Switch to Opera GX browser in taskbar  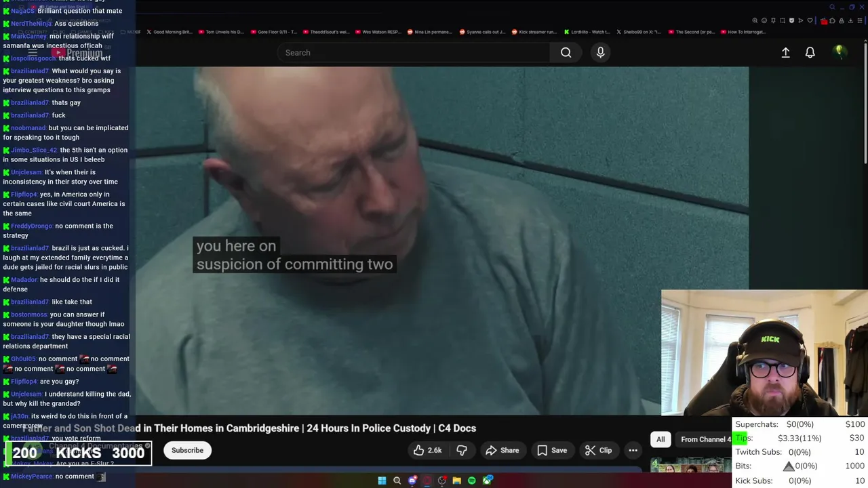(427, 481)
